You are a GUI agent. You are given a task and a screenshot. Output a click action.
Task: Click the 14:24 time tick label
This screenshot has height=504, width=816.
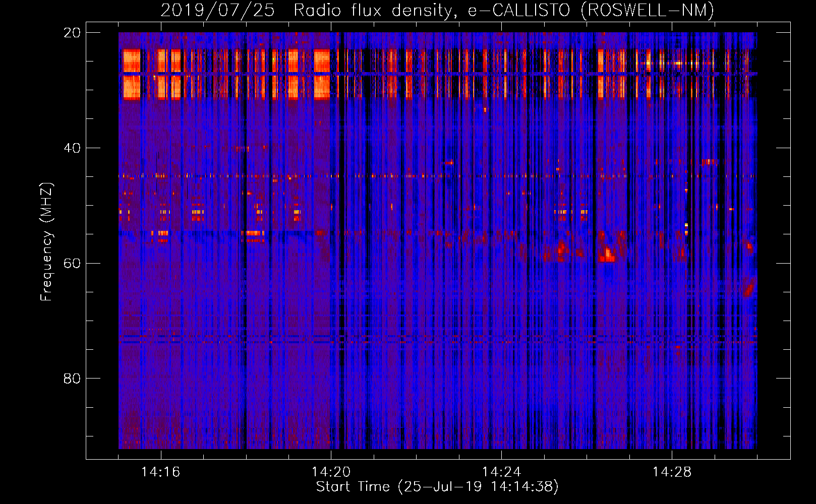[x=501, y=472]
